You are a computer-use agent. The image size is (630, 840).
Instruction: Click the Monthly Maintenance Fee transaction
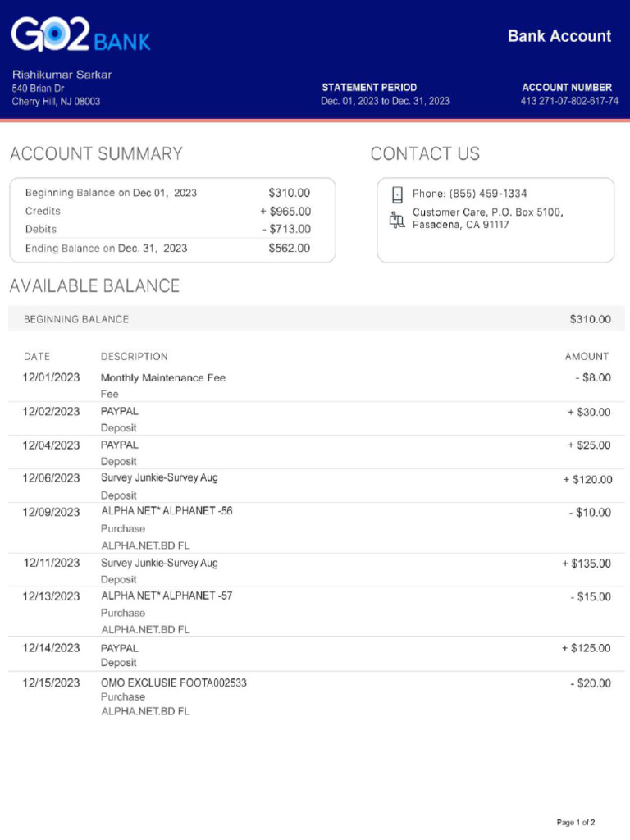[x=162, y=378]
